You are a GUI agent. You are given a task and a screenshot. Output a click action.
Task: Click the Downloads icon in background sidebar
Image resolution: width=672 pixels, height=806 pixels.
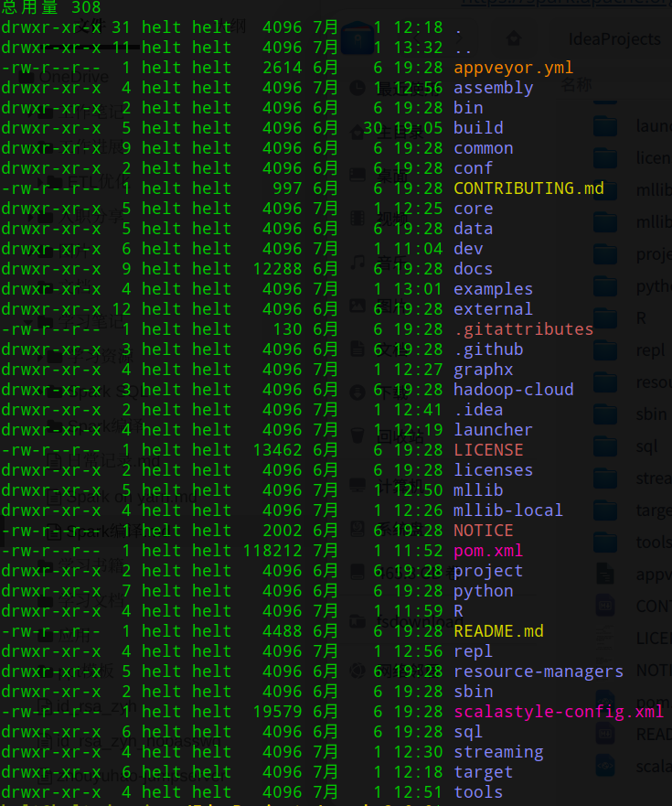357,392
